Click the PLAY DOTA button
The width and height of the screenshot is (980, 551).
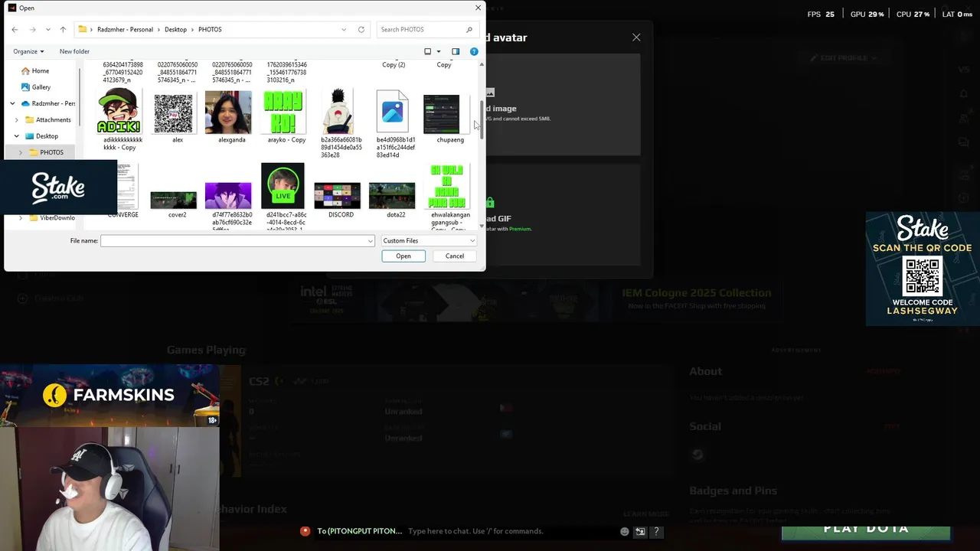click(866, 530)
